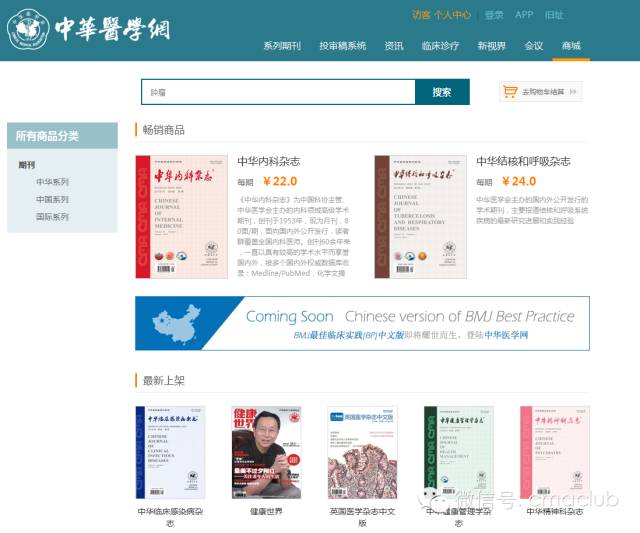Open 系列期刊 navigation menu
The height and width of the screenshot is (533, 640).
tap(282, 46)
